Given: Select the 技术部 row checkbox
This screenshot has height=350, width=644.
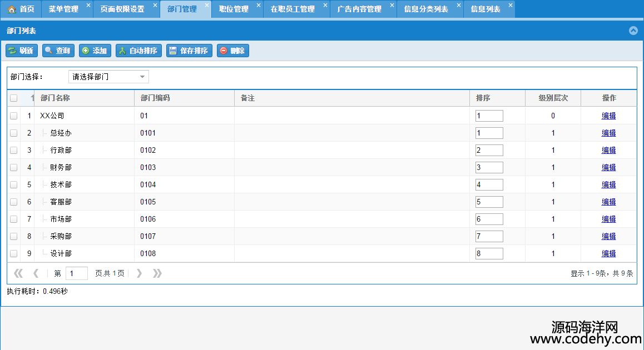Looking at the screenshot, I should 14,185.
